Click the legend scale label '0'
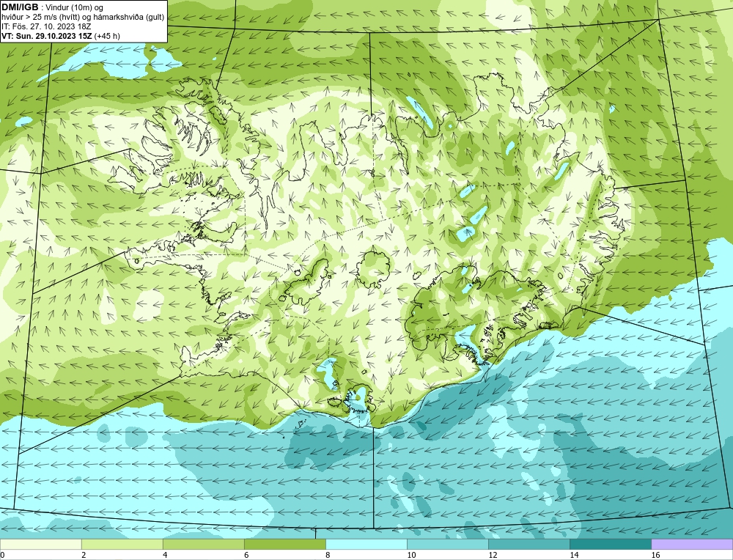 [2, 556]
